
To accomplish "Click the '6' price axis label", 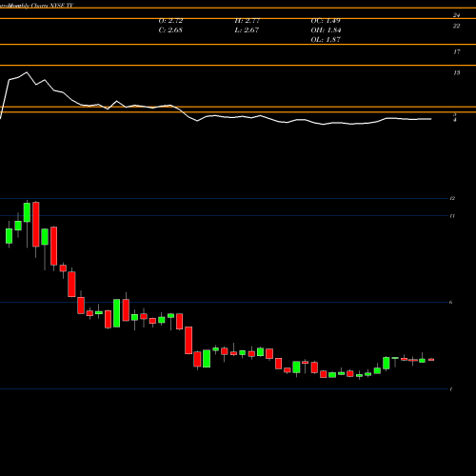I will click(x=451, y=302).
